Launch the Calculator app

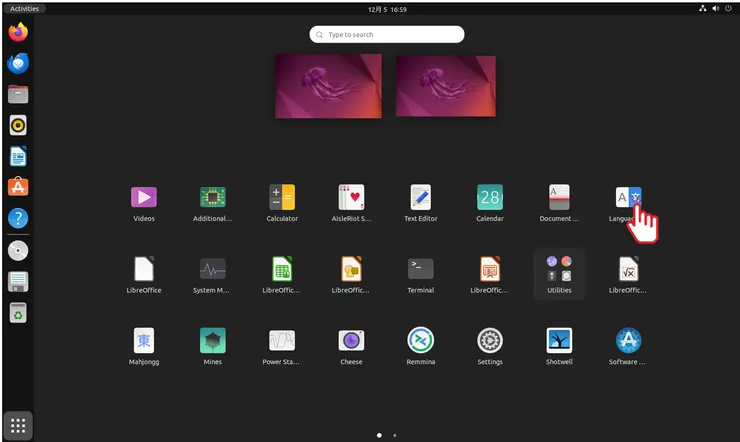click(282, 197)
